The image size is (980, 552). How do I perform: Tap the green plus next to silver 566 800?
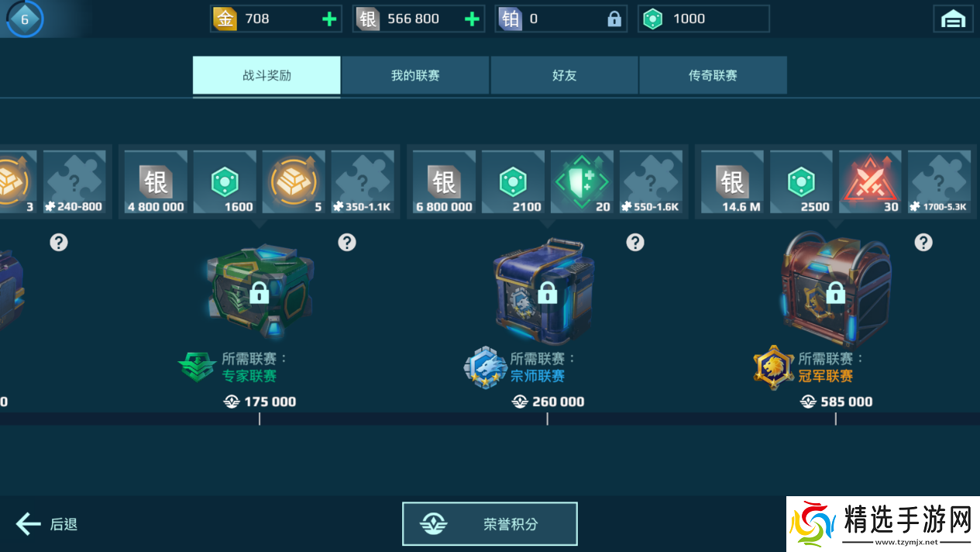[x=472, y=19]
